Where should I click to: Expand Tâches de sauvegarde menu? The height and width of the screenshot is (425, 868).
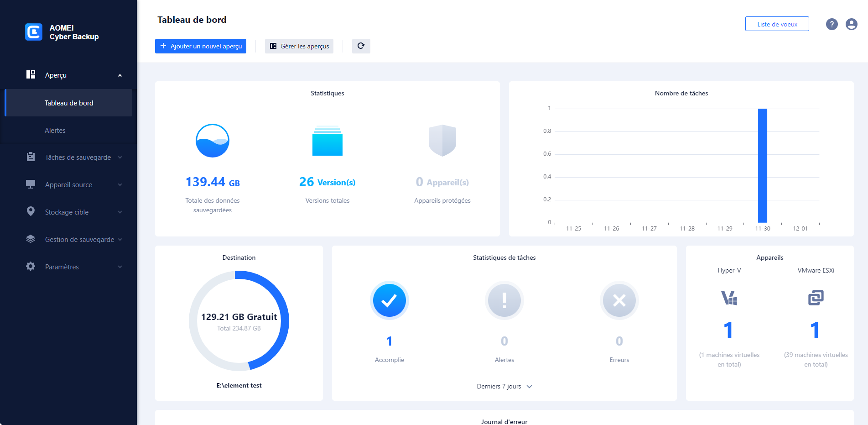click(78, 157)
